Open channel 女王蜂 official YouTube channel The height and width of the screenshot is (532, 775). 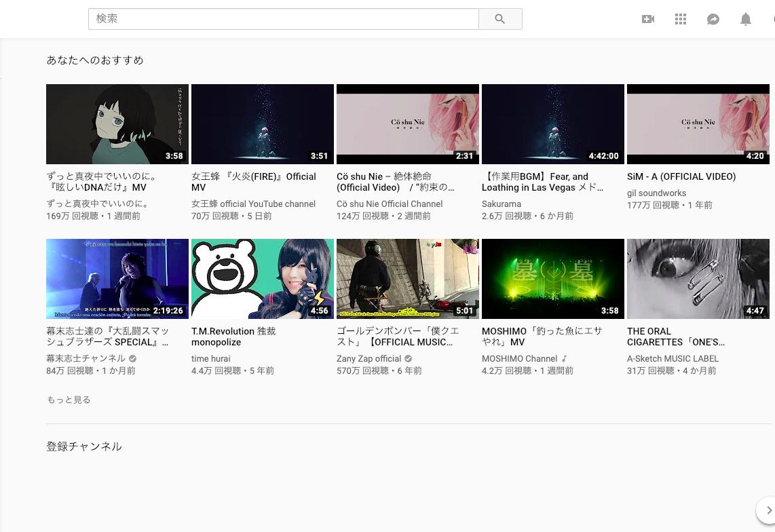(253, 204)
